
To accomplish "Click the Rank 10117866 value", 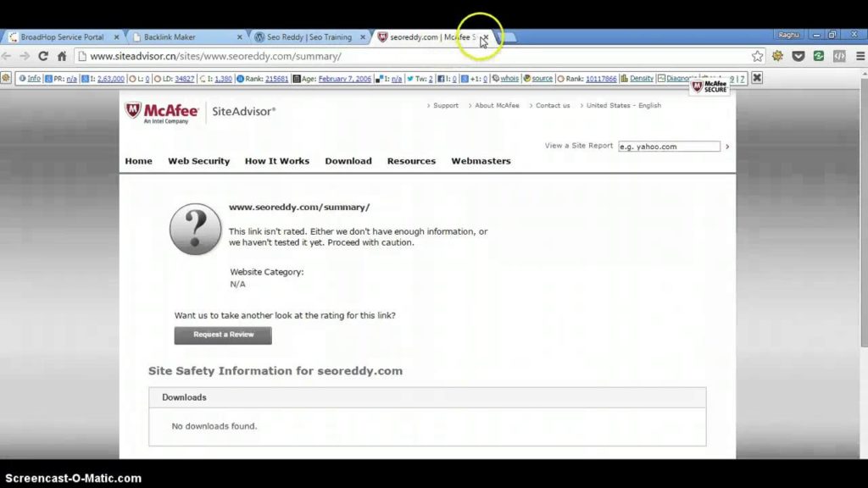I will coord(601,79).
